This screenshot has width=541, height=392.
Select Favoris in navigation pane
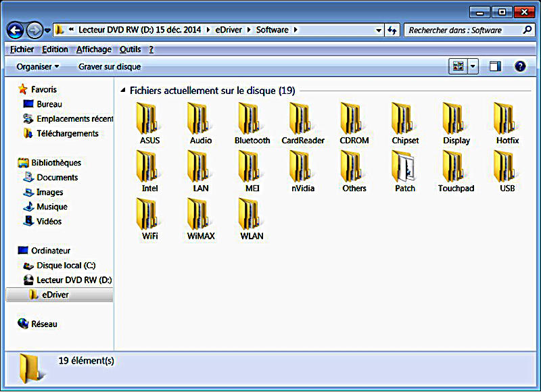(38, 89)
